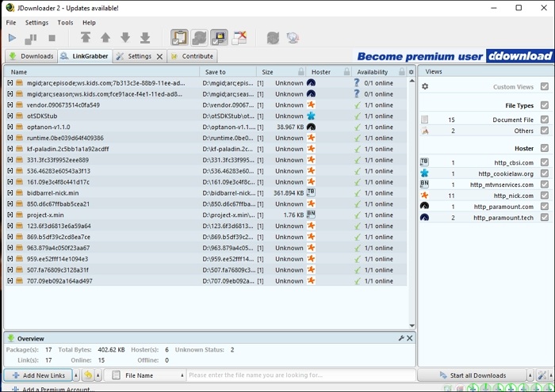The height and width of the screenshot is (392, 555).
Task: Click the table column settings gear icon
Action: [411, 72]
